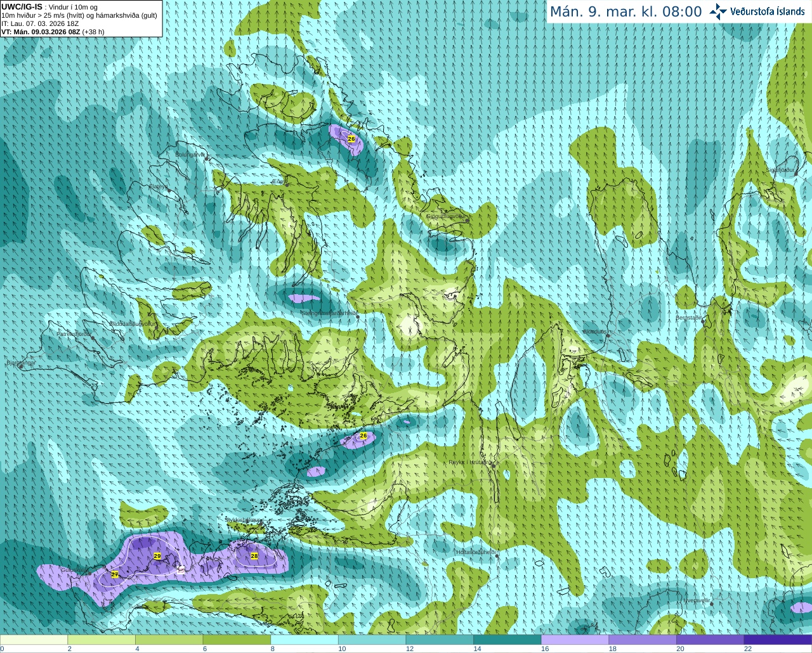Image resolution: width=812 pixels, height=653 pixels.
Task: Select the 4–6 m/s green legend swatch
Action: (169, 640)
